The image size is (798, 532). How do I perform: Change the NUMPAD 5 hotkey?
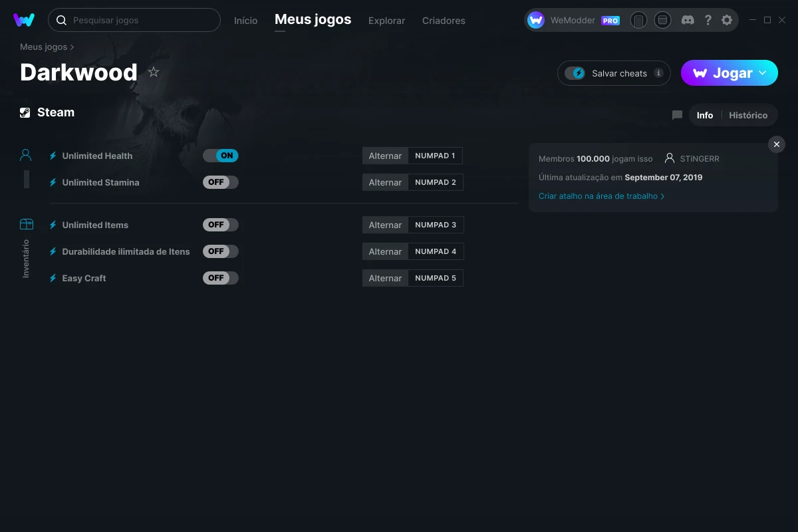tap(436, 278)
